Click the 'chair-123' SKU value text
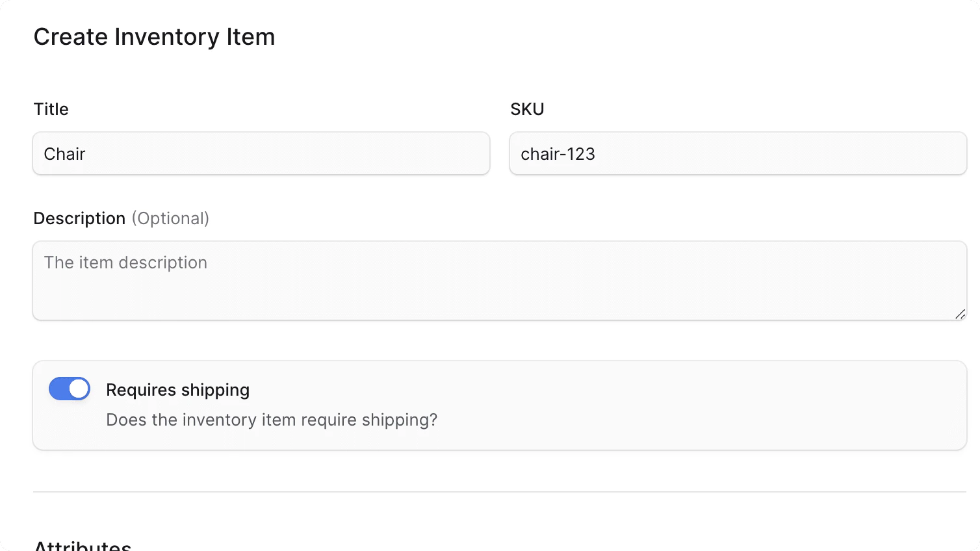980x551 pixels. pos(558,154)
